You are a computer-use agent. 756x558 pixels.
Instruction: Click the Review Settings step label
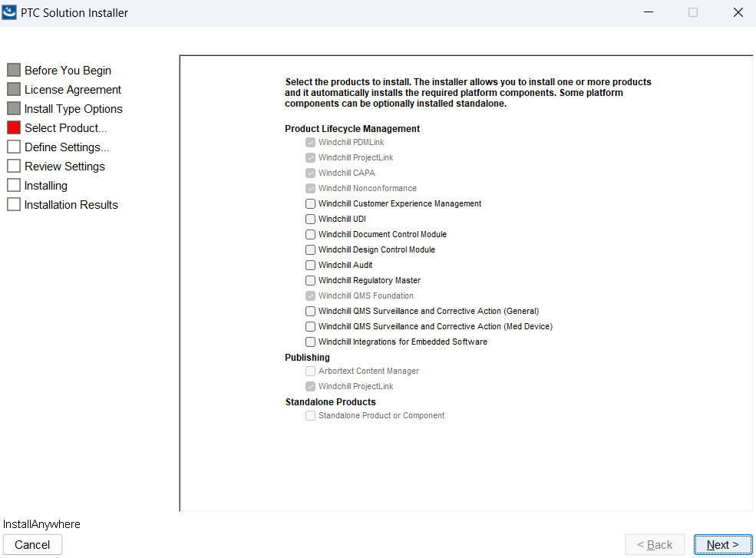(x=64, y=167)
